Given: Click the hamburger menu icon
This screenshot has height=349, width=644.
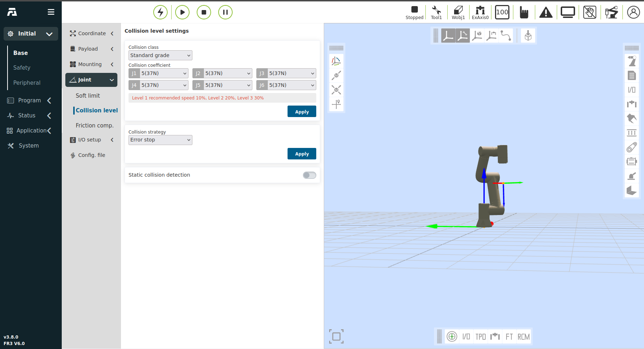Looking at the screenshot, I should point(51,12).
